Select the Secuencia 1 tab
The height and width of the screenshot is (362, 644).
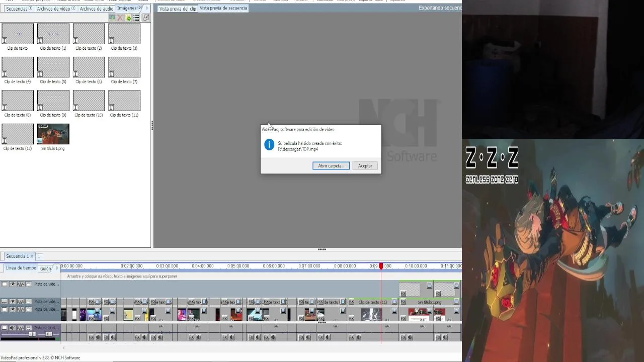(x=17, y=256)
